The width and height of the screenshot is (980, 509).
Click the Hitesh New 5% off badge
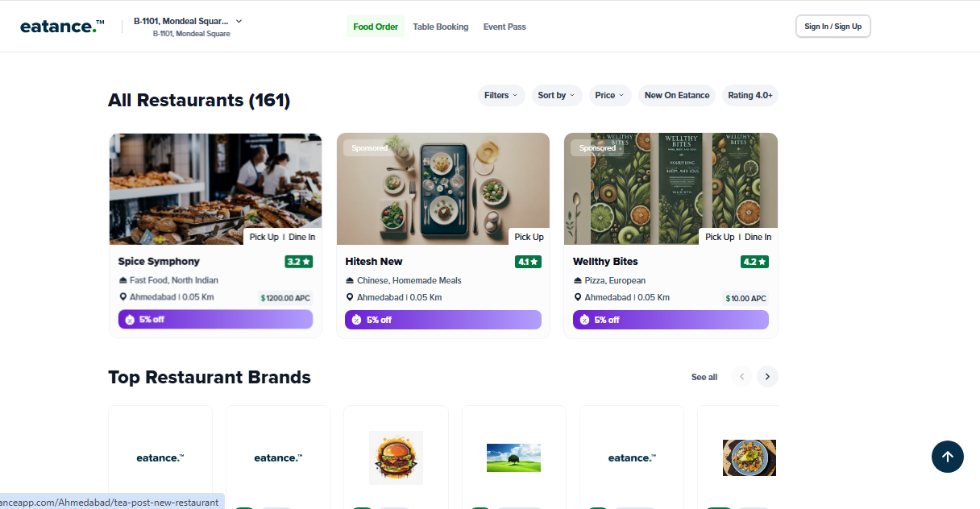[443, 320]
